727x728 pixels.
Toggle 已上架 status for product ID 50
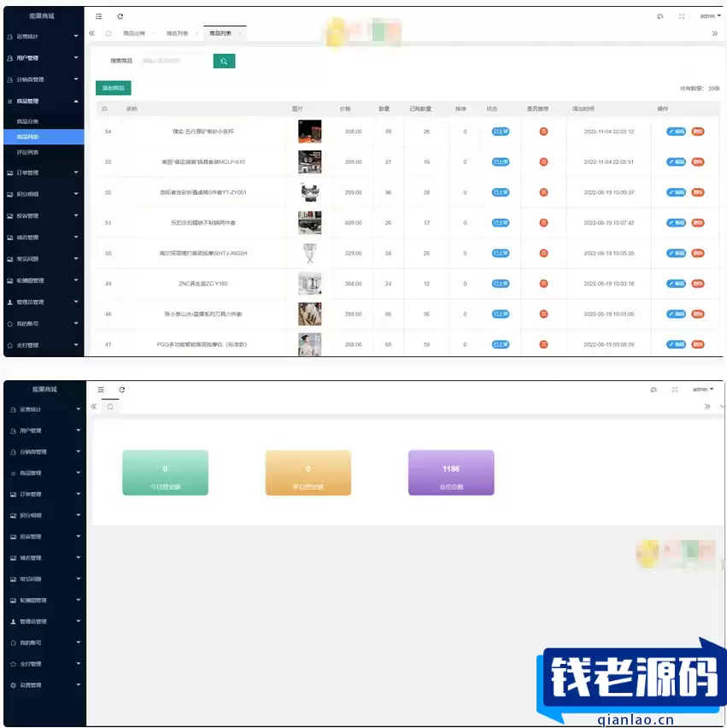click(501, 253)
